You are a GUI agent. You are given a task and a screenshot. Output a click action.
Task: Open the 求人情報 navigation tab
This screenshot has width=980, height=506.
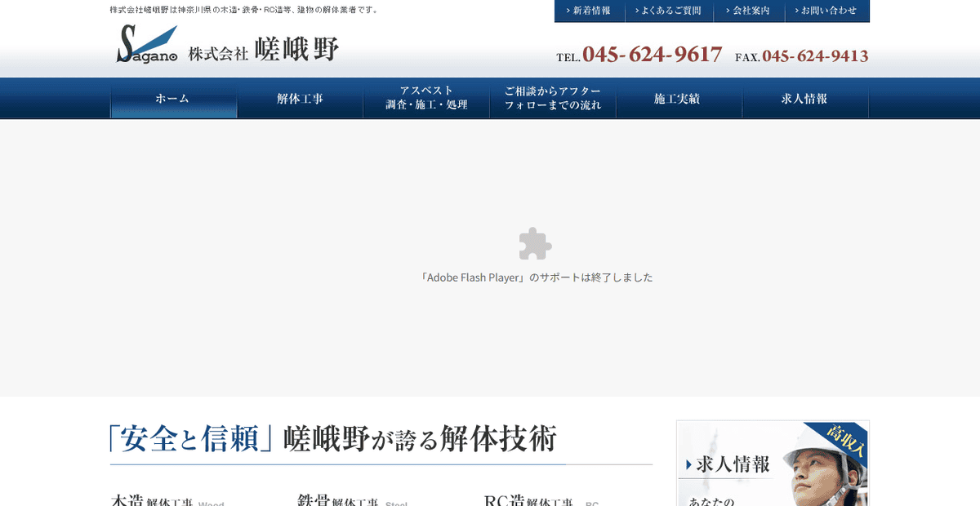point(805,98)
